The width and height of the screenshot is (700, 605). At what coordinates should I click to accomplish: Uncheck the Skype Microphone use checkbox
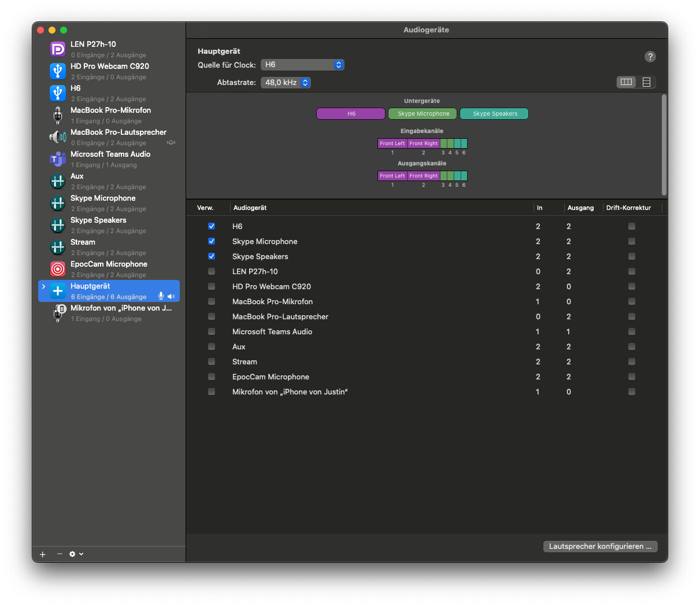[x=212, y=241]
